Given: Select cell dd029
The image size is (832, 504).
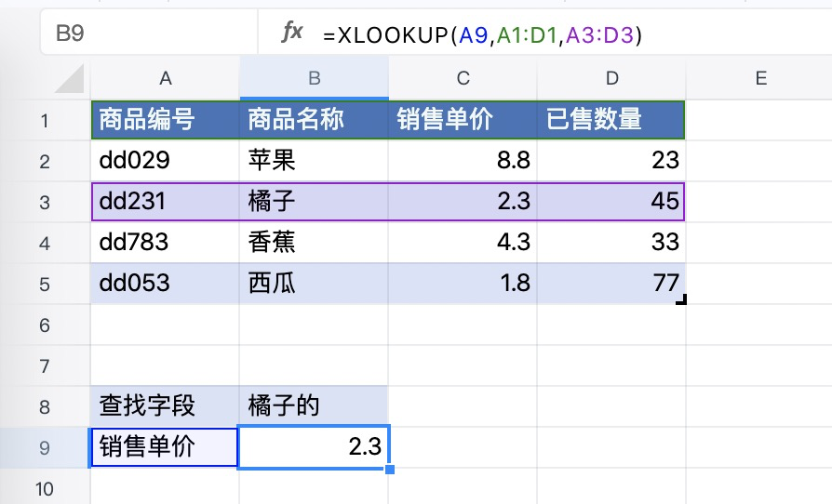Looking at the screenshot, I should tap(165, 161).
